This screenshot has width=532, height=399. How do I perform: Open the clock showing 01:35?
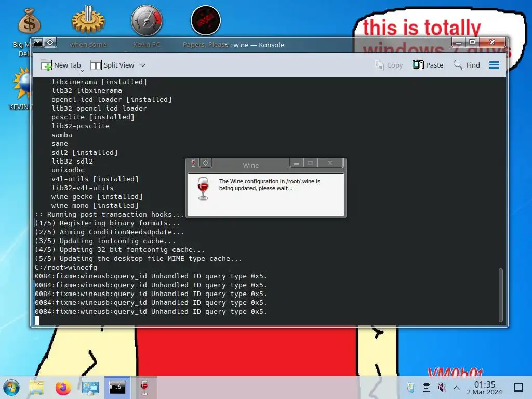coord(485,388)
